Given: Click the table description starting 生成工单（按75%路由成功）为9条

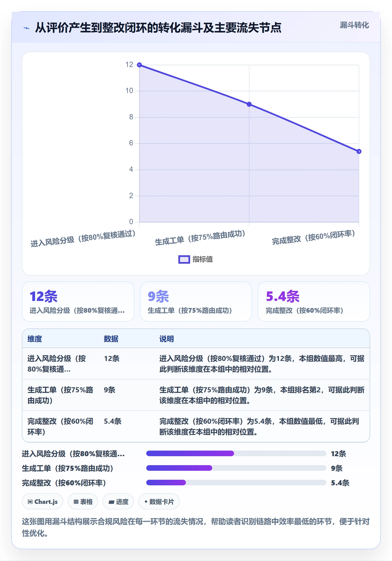Looking at the screenshot, I should 262,395.
